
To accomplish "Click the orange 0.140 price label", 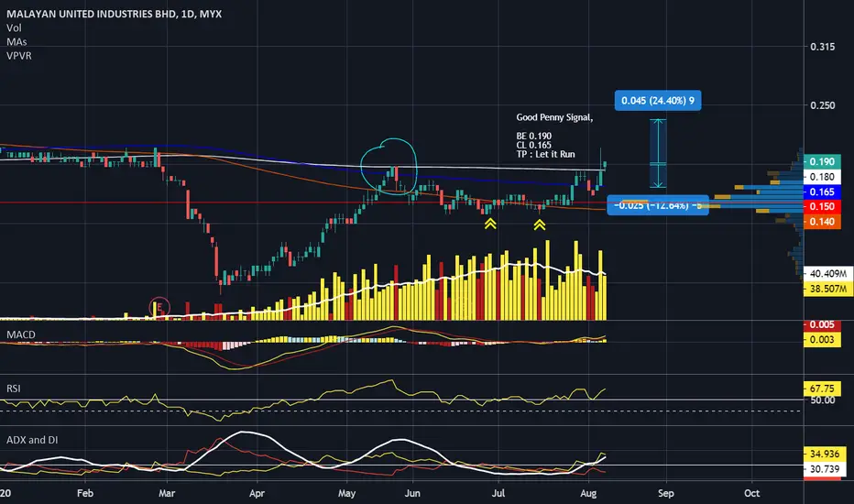I will coord(823,222).
